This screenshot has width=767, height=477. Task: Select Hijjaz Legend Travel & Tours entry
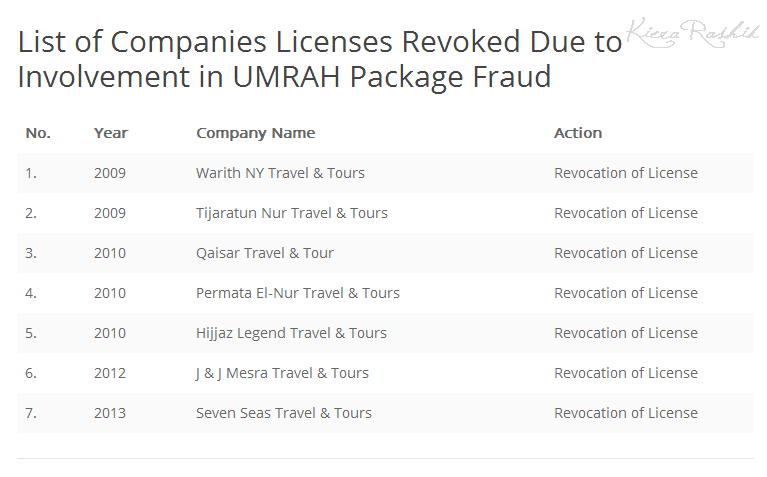pyautogui.click(x=292, y=333)
